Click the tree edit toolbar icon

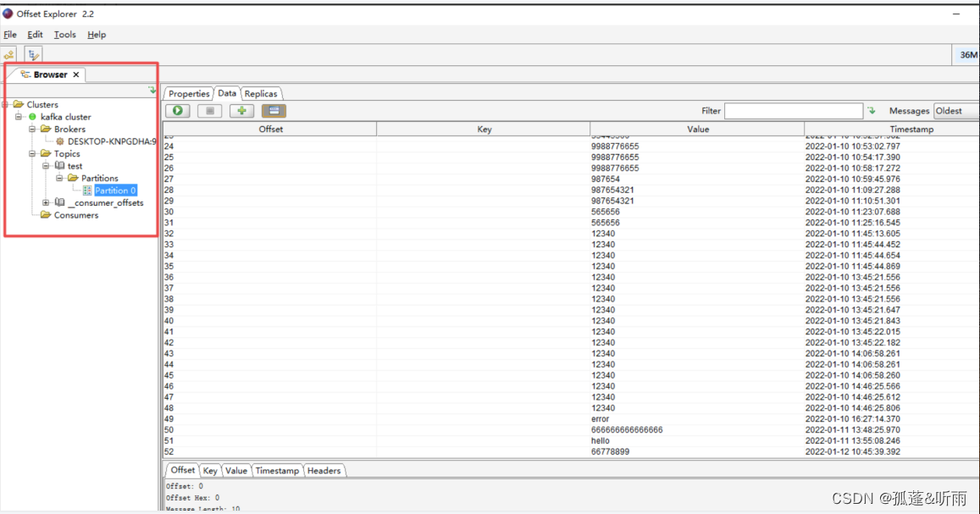click(33, 55)
